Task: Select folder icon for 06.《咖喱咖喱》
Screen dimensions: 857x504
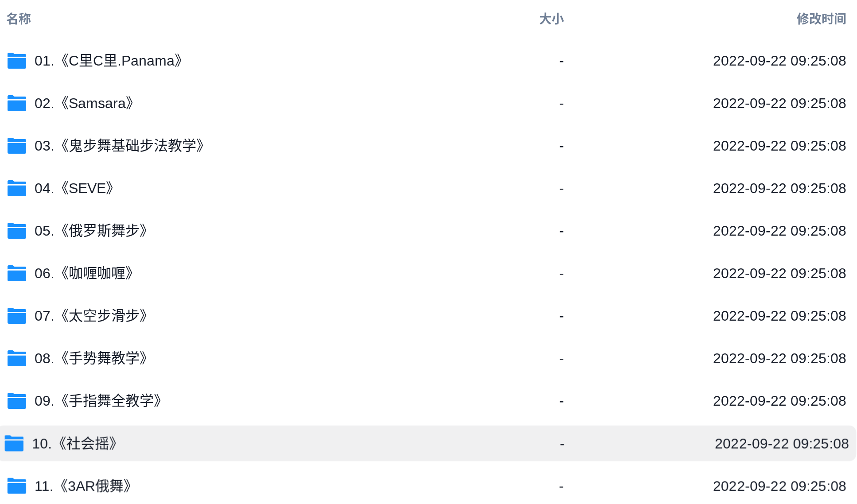Action: [x=17, y=273]
